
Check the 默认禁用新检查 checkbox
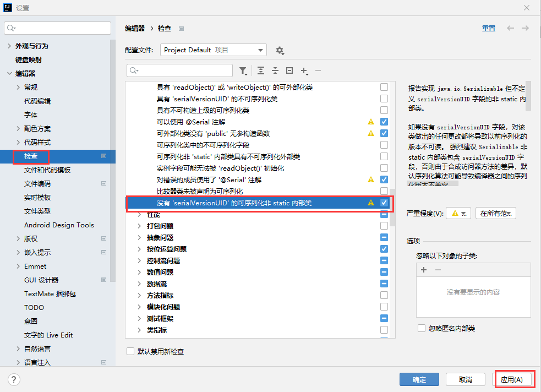pyautogui.click(x=130, y=351)
